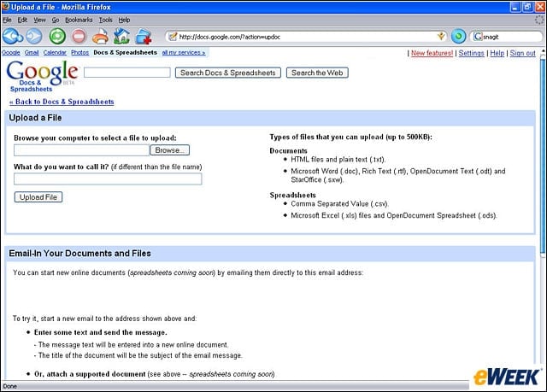Click the document name input field
The width and height of the screenshot is (547, 392).
coord(108,178)
